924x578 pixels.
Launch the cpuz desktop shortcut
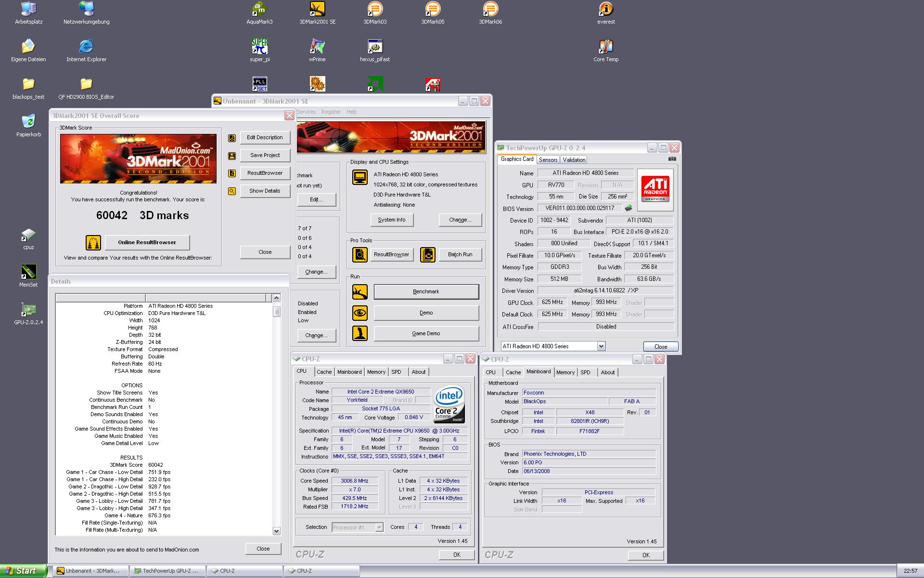click(x=28, y=238)
